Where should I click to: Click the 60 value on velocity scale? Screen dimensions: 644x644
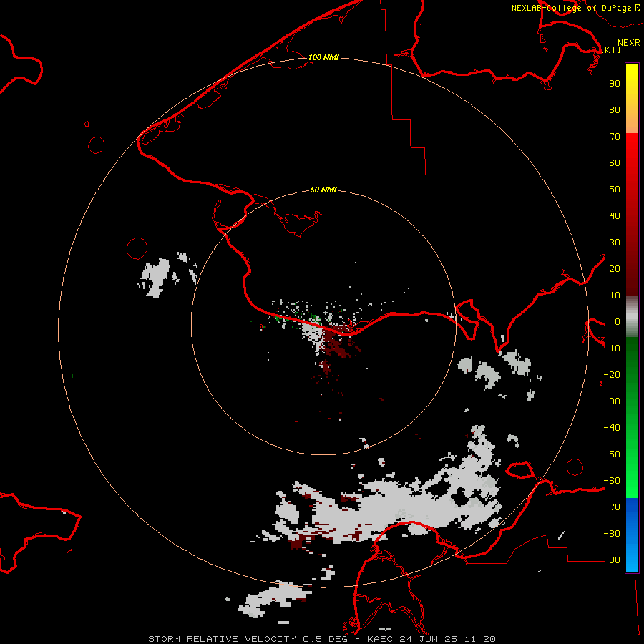(x=615, y=163)
